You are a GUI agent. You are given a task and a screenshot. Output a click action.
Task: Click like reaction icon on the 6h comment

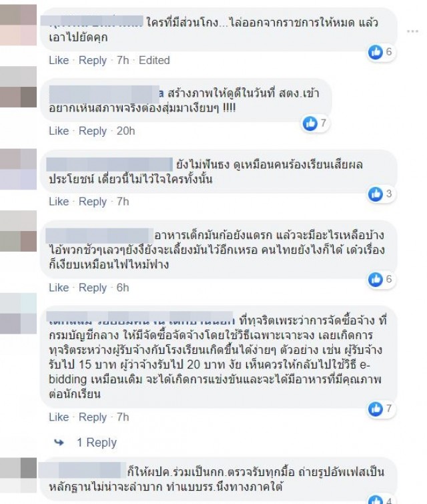375,279
